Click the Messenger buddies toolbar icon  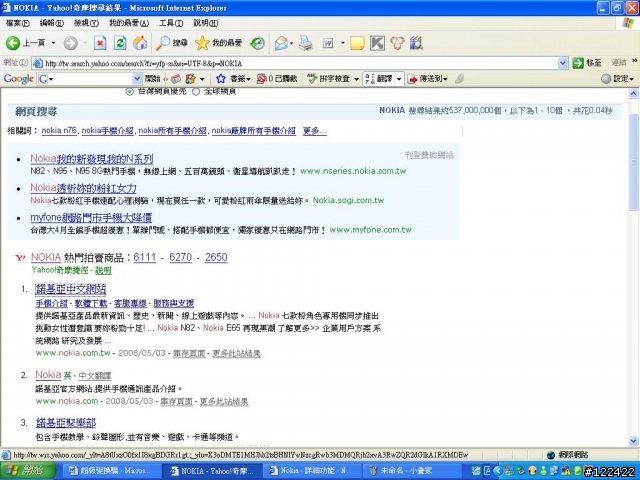397,43
